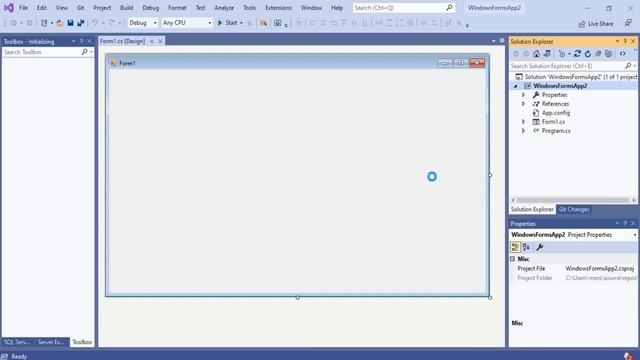Open the Build menu

[127, 8]
